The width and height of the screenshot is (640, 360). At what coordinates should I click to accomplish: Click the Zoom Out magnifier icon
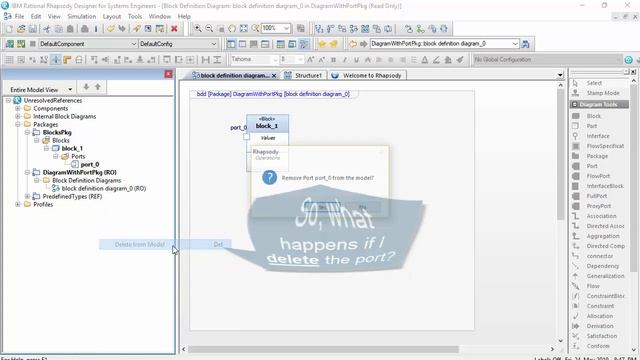(209, 29)
